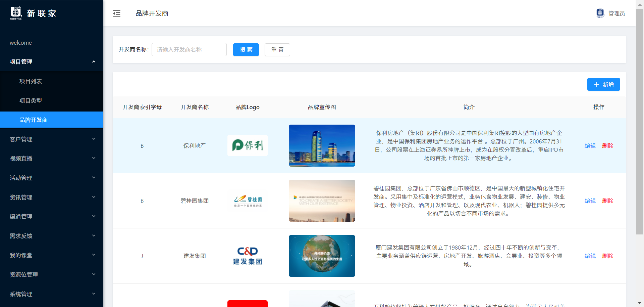Expand the 系统管理 menu

pyautogui.click(x=51, y=294)
